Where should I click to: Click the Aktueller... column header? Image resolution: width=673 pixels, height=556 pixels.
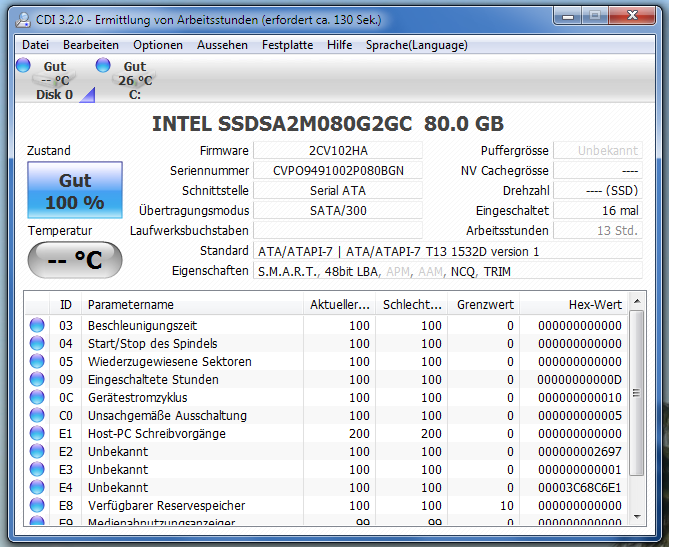[x=340, y=304]
